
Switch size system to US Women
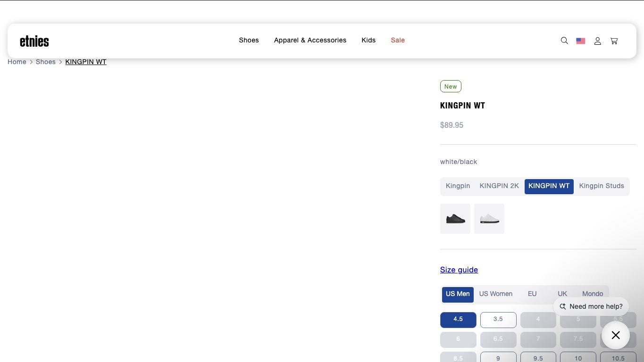[x=495, y=294]
